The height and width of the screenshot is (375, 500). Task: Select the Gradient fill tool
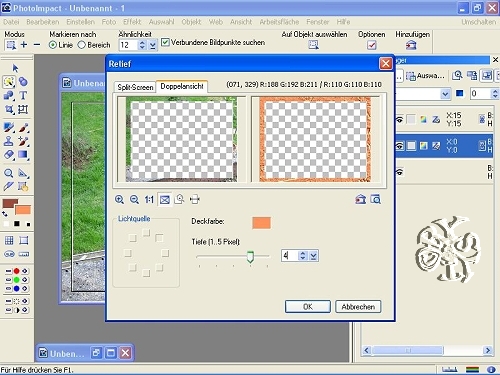[23, 155]
